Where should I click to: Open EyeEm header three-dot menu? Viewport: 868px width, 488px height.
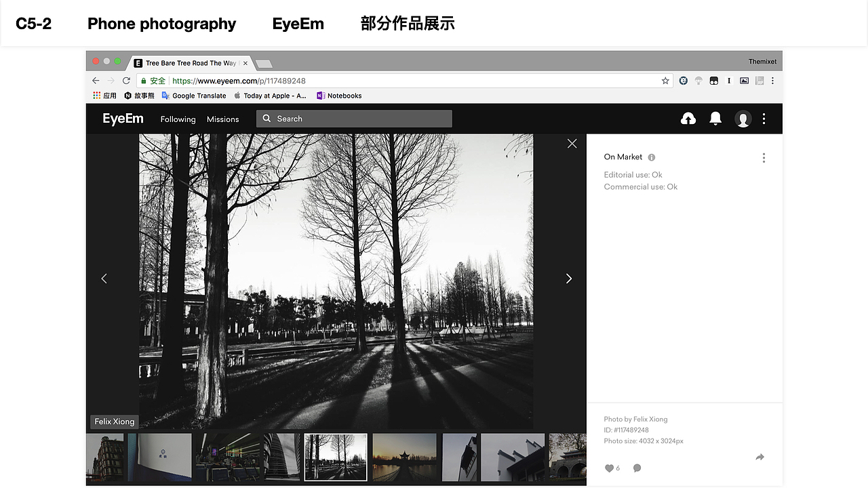tap(764, 119)
